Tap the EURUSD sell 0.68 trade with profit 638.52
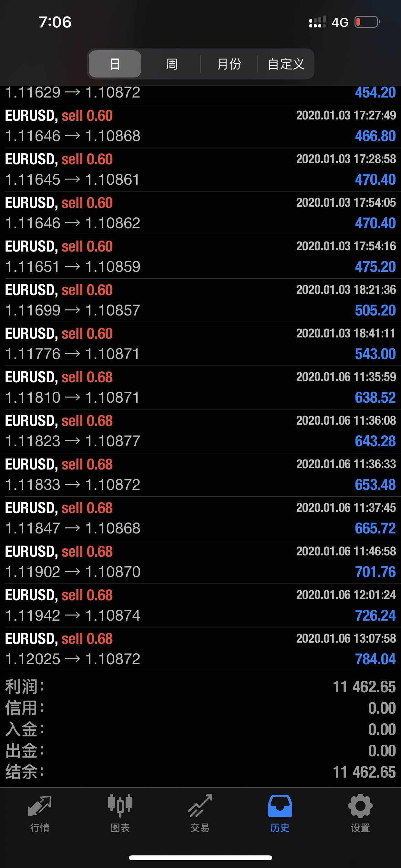401x868 pixels. [200, 387]
